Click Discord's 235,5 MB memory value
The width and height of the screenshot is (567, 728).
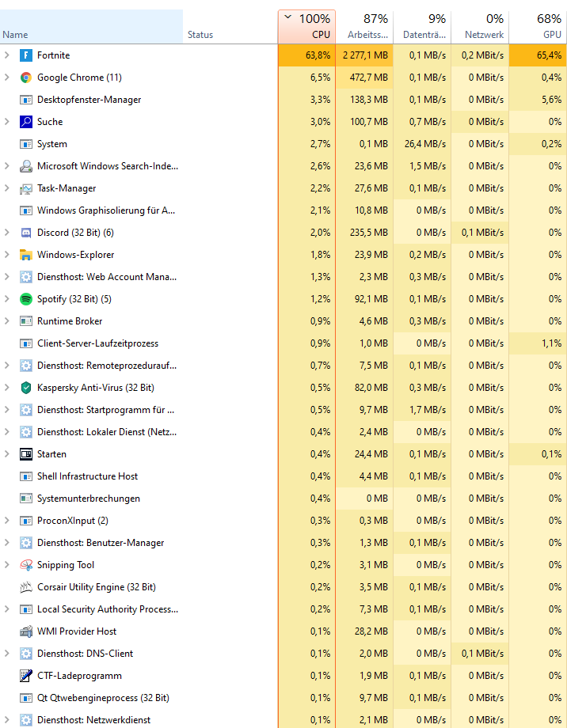[368, 233]
